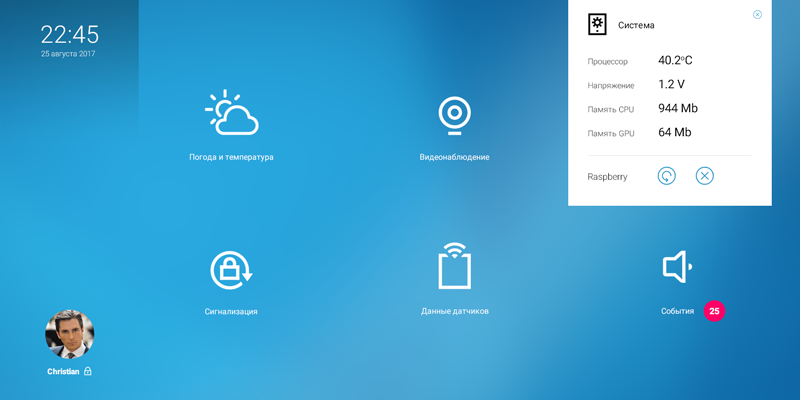Click the Видеонаблюдение label
The image size is (800, 400).
pos(455,157)
